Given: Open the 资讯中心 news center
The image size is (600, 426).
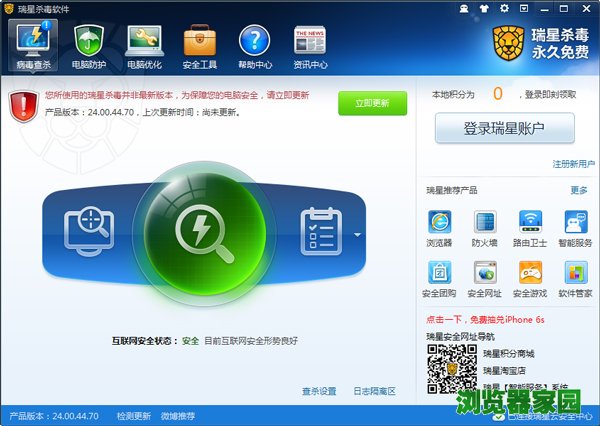Looking at the screenshot, I should pyautogui.click(x=310, y=46).
